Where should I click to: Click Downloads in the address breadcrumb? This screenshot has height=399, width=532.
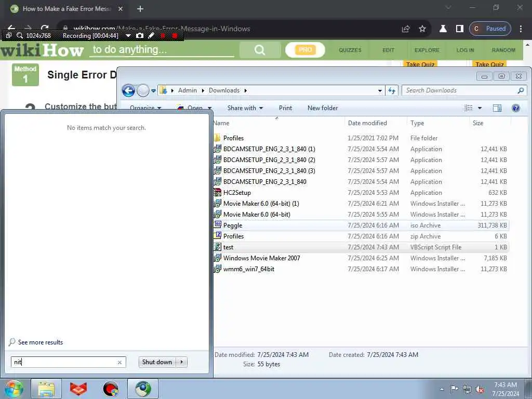point(224,90)
